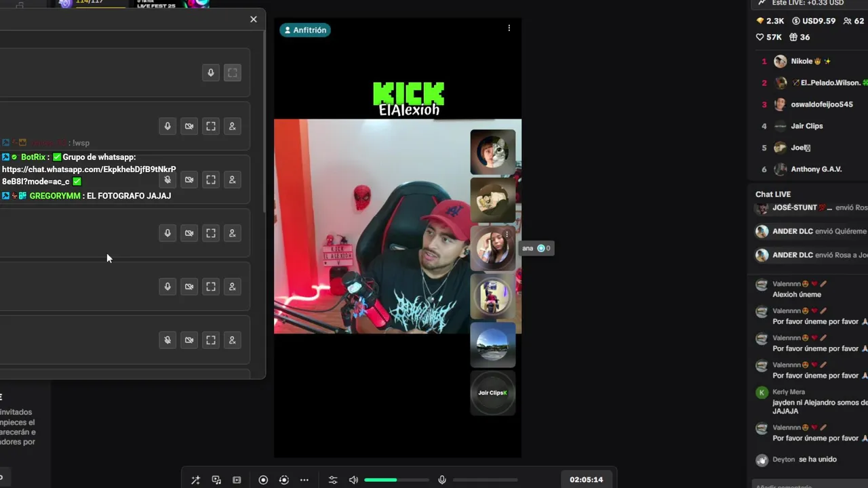Toggle microphone in the second guest slot

click(167, 126)
